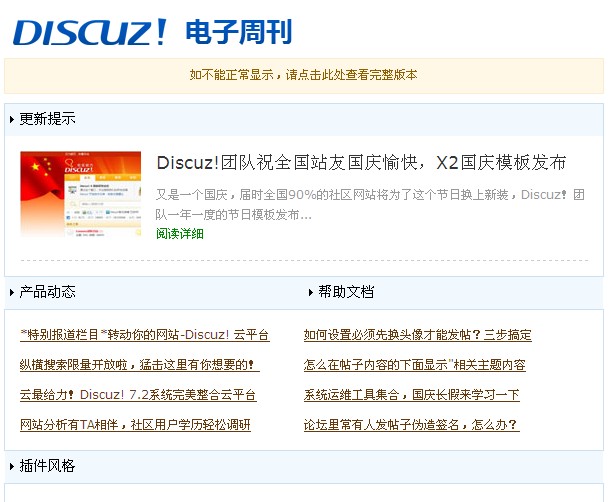The height and width of the screenshot is (502, 611).
Task: Click the 电子周刊 header title
Action: [238, 32]
